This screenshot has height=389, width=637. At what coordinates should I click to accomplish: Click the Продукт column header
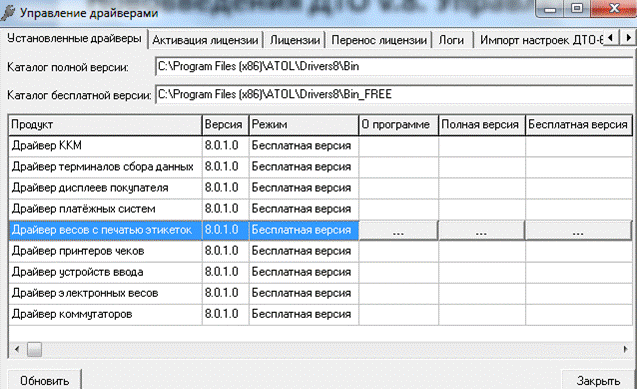[x=105, y=125]
